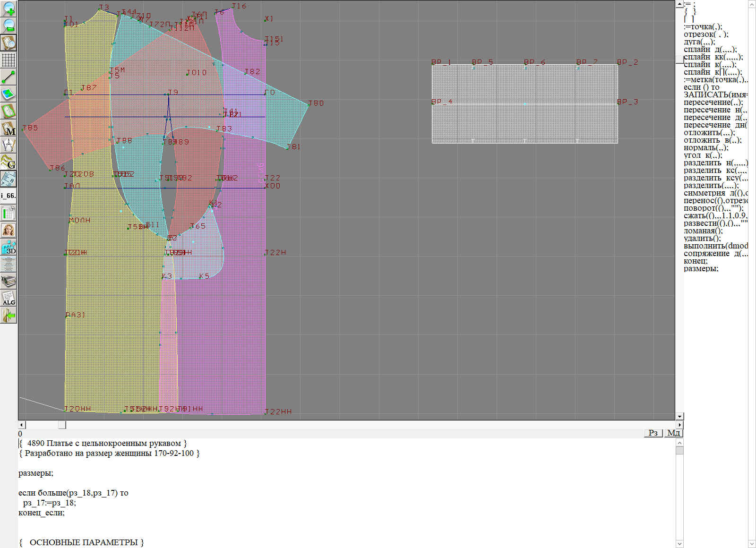Open the pattern M icon
756x548 pixels.
(9, 128)
